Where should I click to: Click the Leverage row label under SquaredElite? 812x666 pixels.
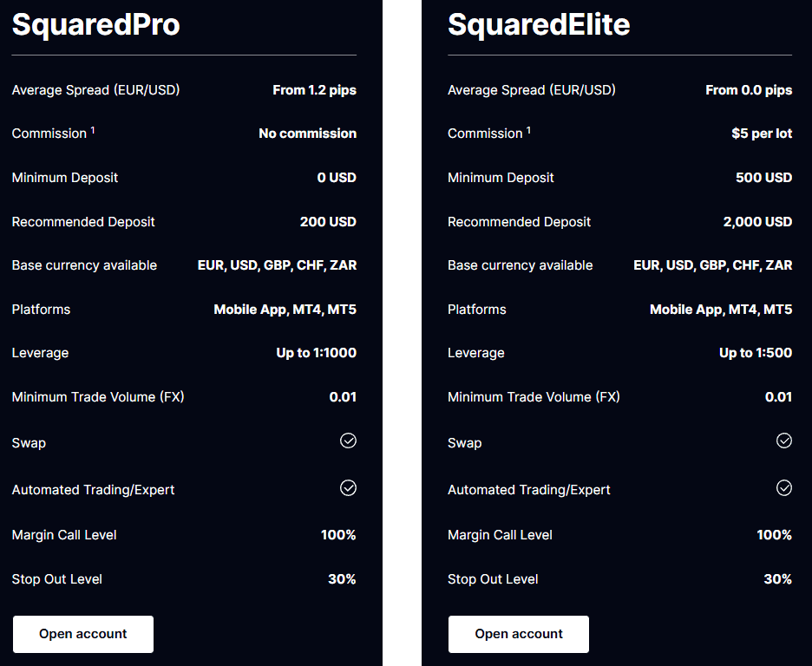point(475,352)
